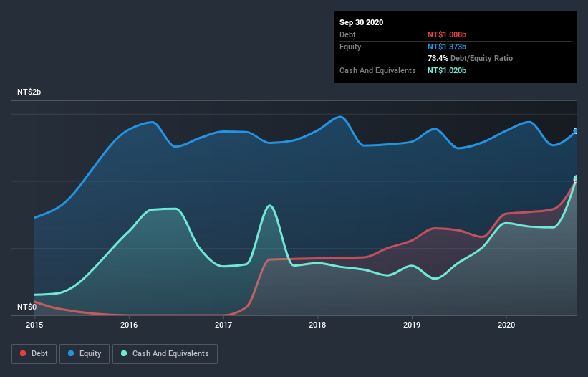The width and height of the screenshot is (588, 377).
Task: Select the teal Cash endpoint marker
Action: tap(576, 178)
